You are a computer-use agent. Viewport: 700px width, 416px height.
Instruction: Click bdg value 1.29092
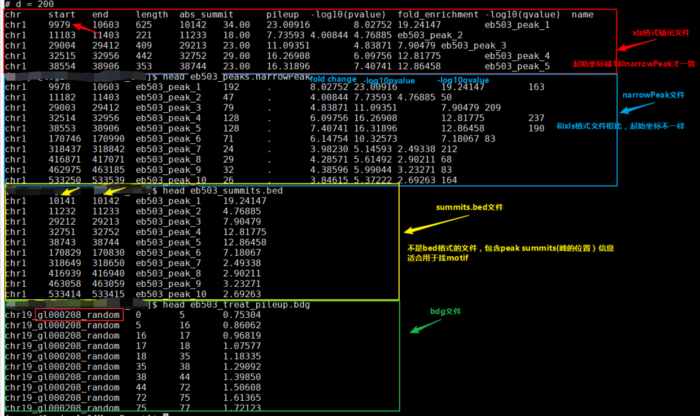pyautogui.click(x=242, y=367)
